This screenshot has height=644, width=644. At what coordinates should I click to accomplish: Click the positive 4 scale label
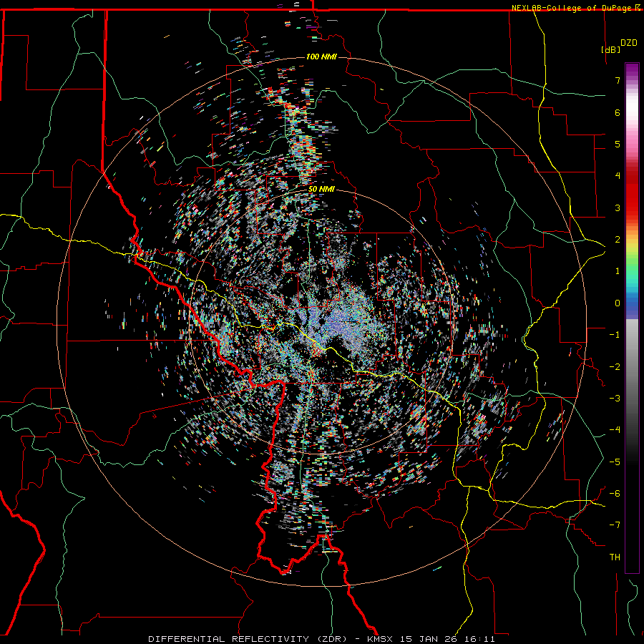coord(618,176)
